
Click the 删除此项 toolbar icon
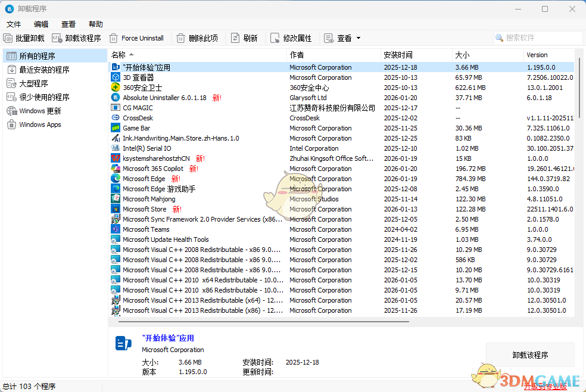point(179,38)
